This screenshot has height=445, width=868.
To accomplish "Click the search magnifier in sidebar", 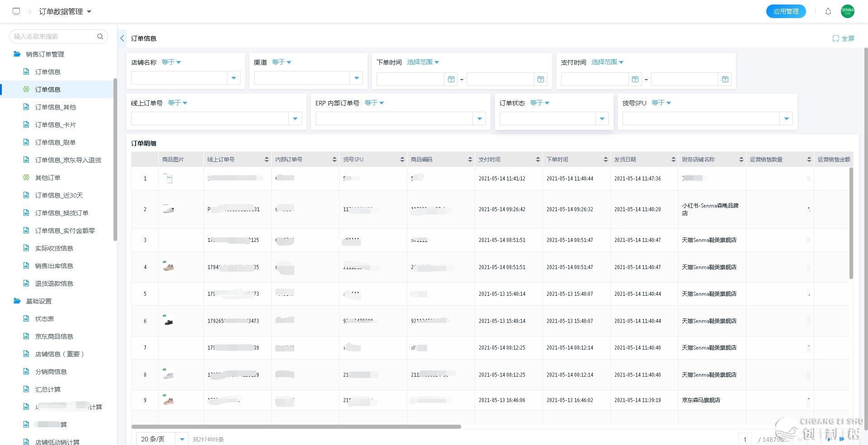I will [x=100, y=36].
